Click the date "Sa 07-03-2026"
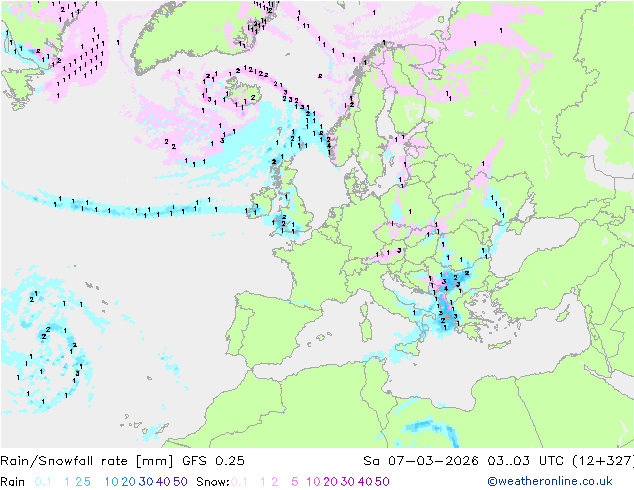 point(421,461)
